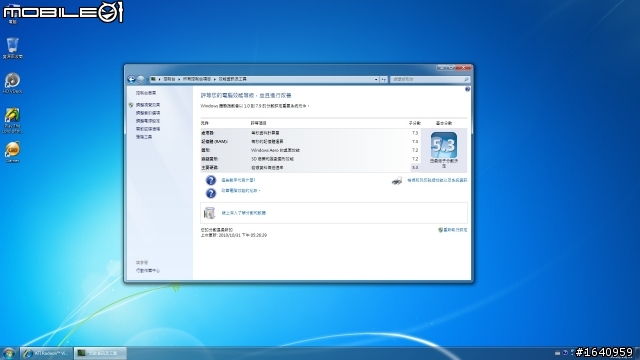Click the shield icon next to re-run assessment
The width and height of the screenshot is (640, 360).
point(440,230)
